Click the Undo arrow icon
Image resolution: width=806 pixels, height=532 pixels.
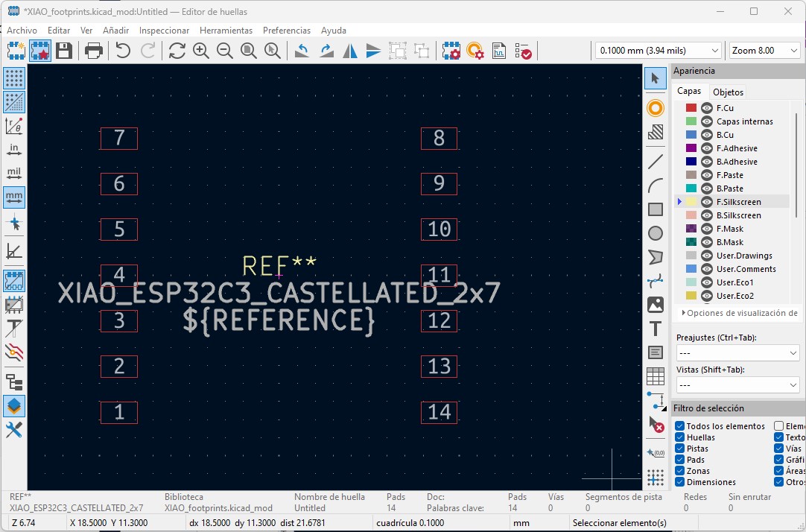click(x=123, y=51)
